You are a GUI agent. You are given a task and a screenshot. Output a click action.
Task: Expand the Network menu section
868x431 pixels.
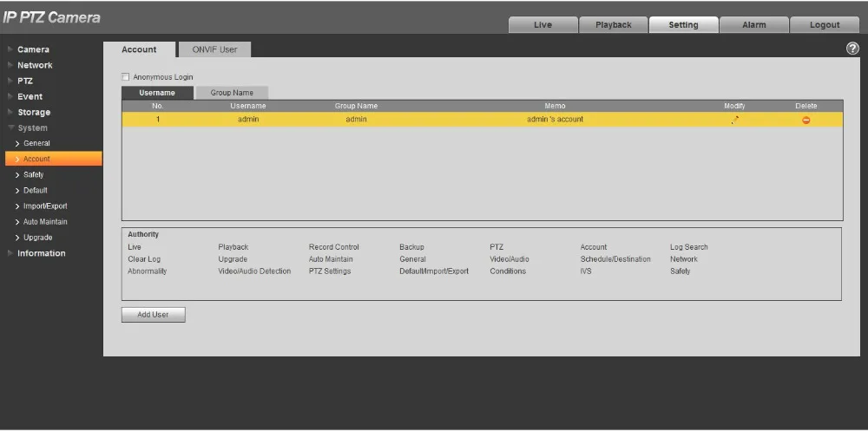point(35,65)
